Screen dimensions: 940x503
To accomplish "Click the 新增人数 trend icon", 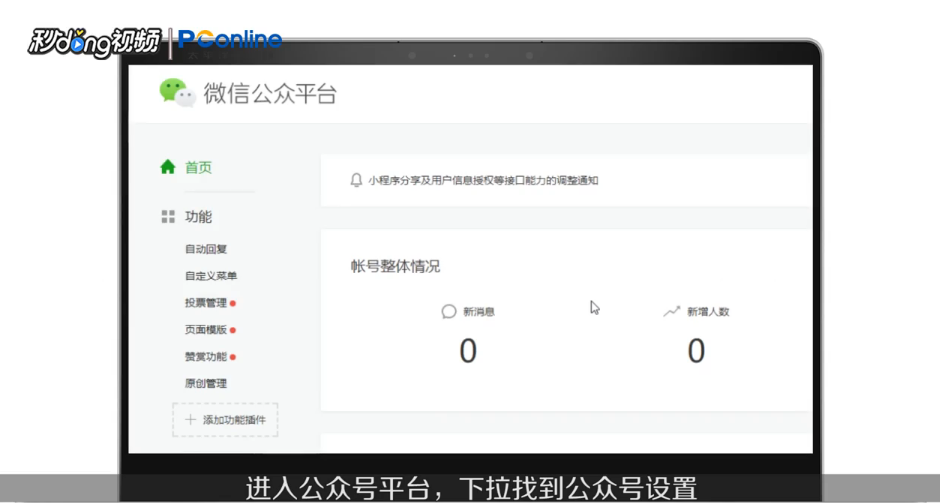I will click(671, 312).
